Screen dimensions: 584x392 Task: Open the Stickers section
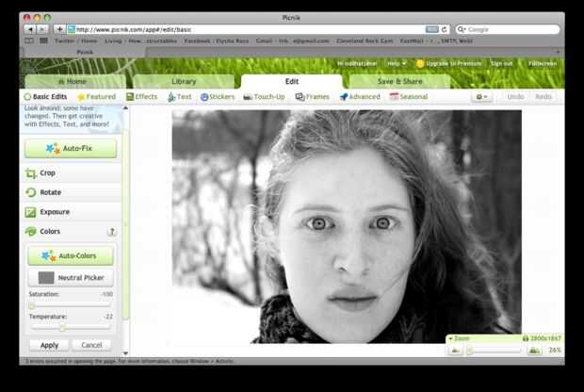(x=218, y=97)
